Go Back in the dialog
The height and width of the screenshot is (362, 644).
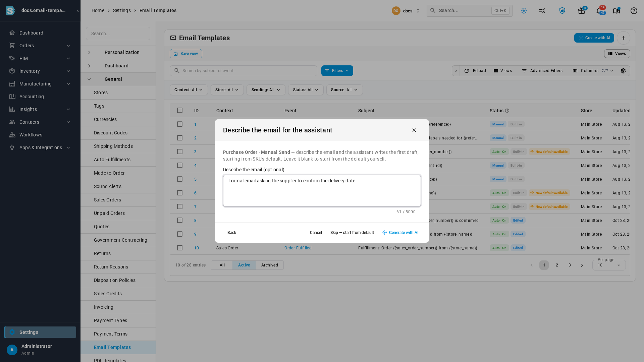pyautogui.click(x=231, y=233)
